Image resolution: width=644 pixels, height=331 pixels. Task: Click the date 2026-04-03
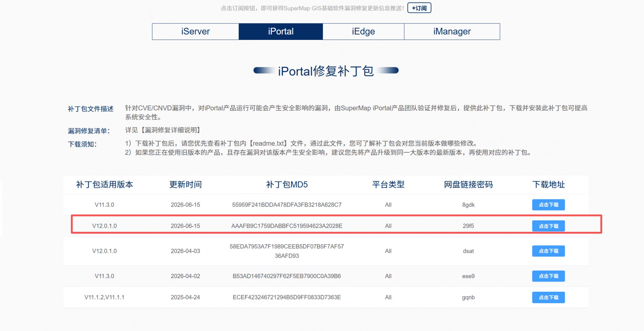(185, 251)
